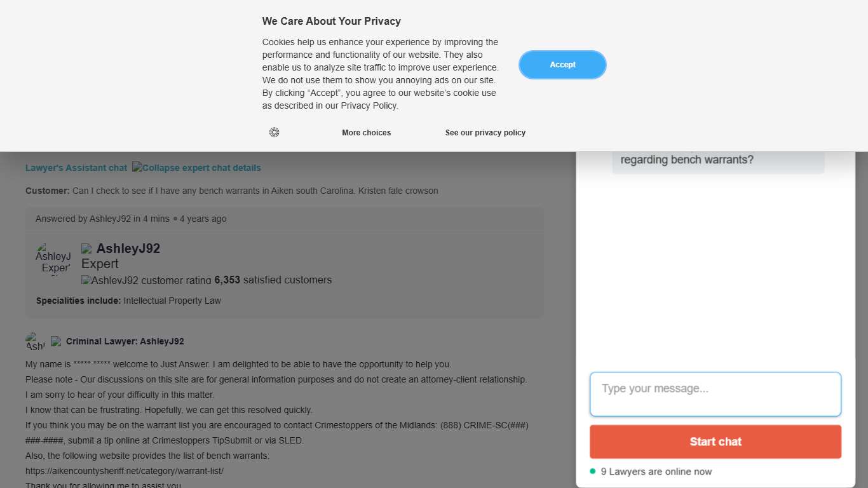This screenshot has height=488, width=868.
Task: Collapse expert chat details
Action: coord(196,168)
